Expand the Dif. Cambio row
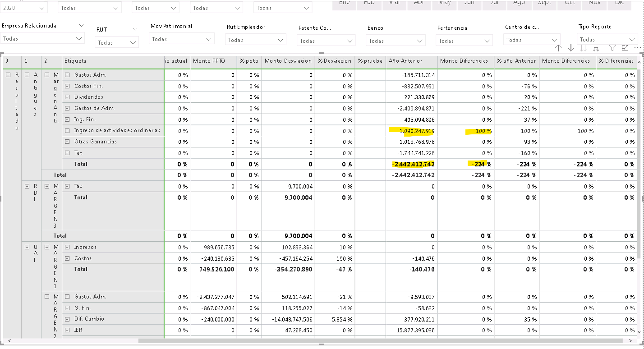Viewport: 644px width, 349px height. 67,319
